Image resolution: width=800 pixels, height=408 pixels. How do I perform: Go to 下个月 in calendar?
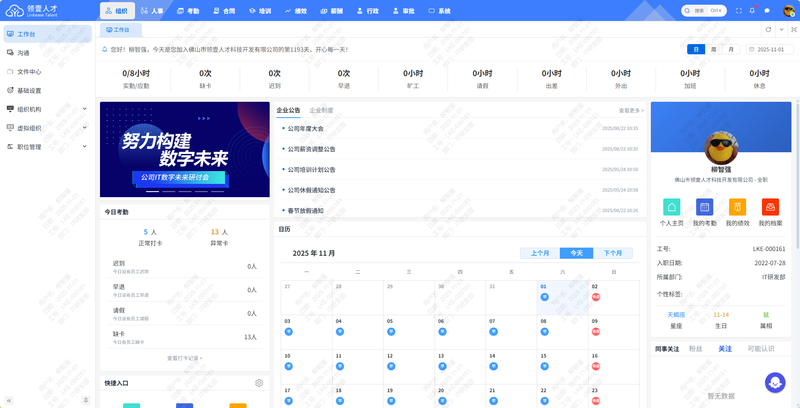611,253
